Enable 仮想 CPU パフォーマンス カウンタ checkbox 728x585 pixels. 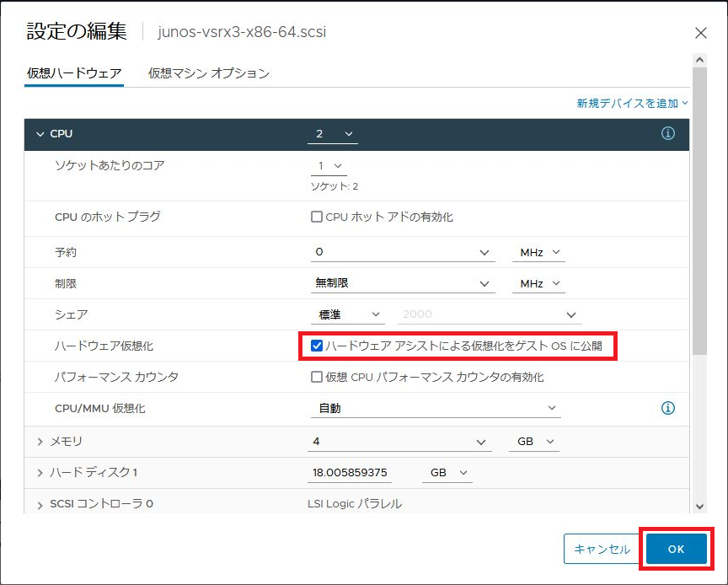317,377
